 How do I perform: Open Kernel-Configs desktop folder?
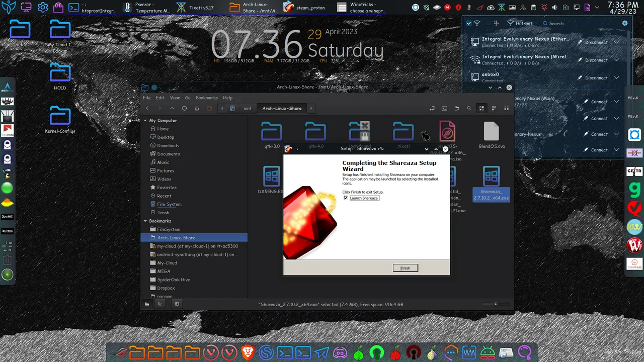(x=60, y=120)
